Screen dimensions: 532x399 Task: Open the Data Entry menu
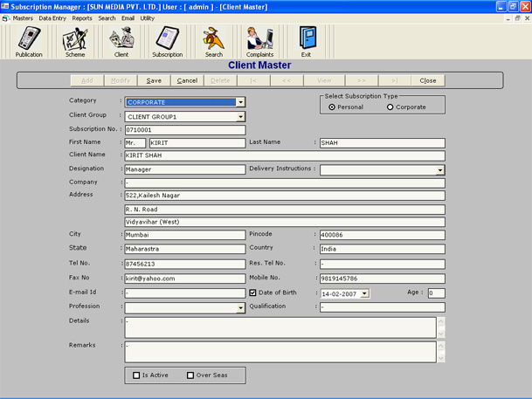[52, 18]
